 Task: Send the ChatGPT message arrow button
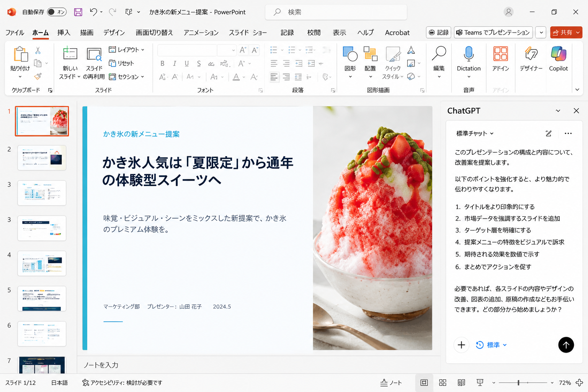tap(566, 345)
